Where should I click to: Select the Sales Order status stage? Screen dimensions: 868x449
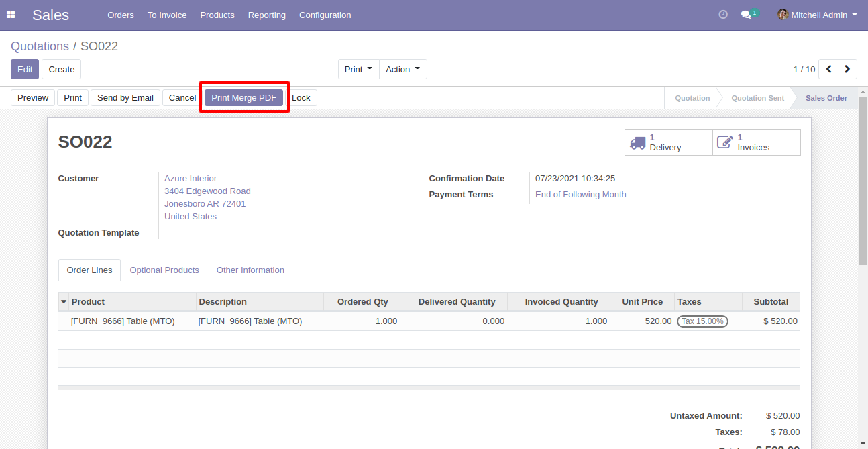[826, 98]
